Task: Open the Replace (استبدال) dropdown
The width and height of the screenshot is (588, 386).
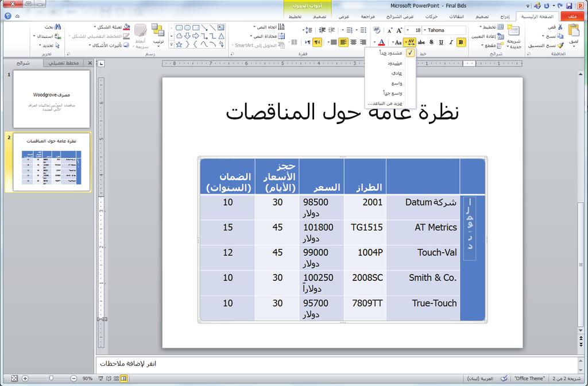Action: (x=47, y=36)
